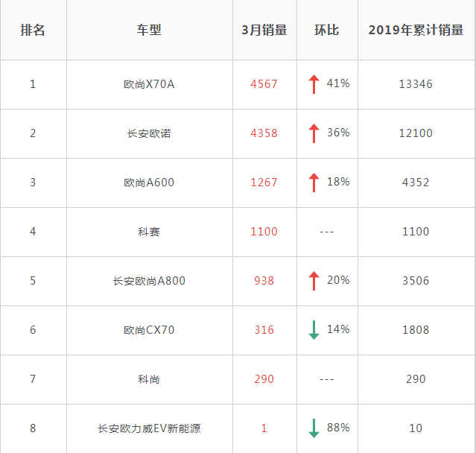The height and width of the screenshot is (453, 476).
Task: Click the green down arrow beside 14%
Action: tap(314, 330)
